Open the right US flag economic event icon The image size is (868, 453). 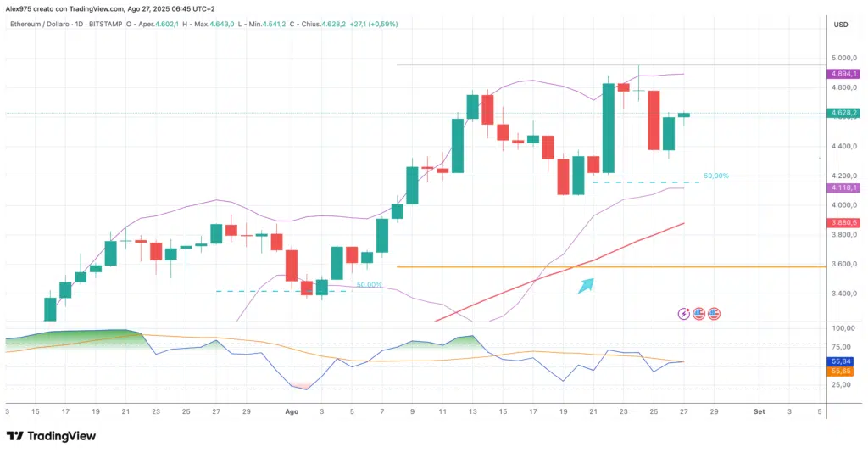(714, 314)
